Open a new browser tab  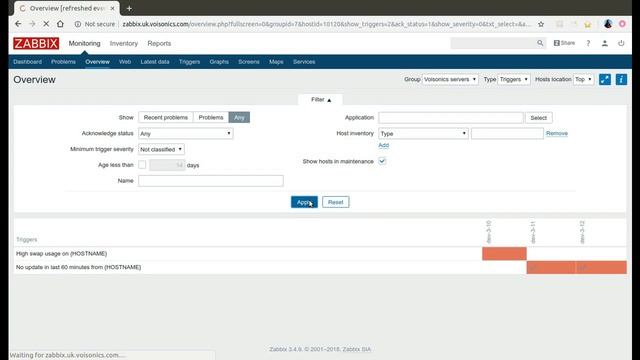point(129,8)
